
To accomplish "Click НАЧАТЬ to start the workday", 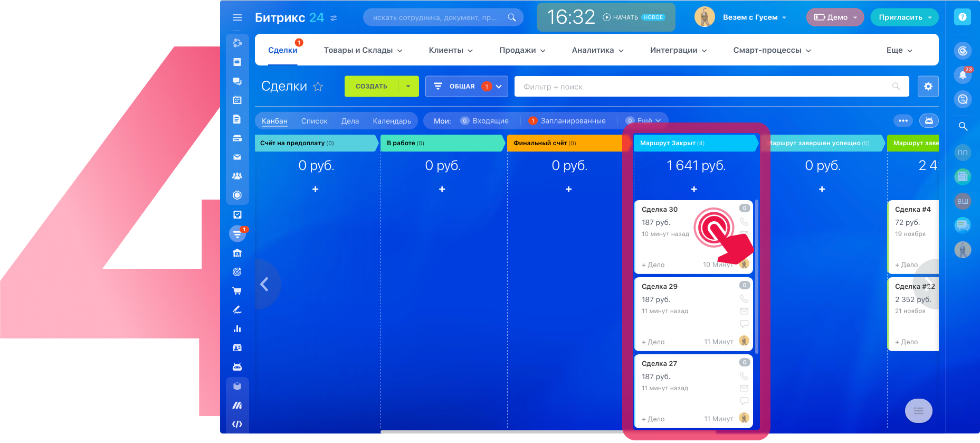I will 621,17.
